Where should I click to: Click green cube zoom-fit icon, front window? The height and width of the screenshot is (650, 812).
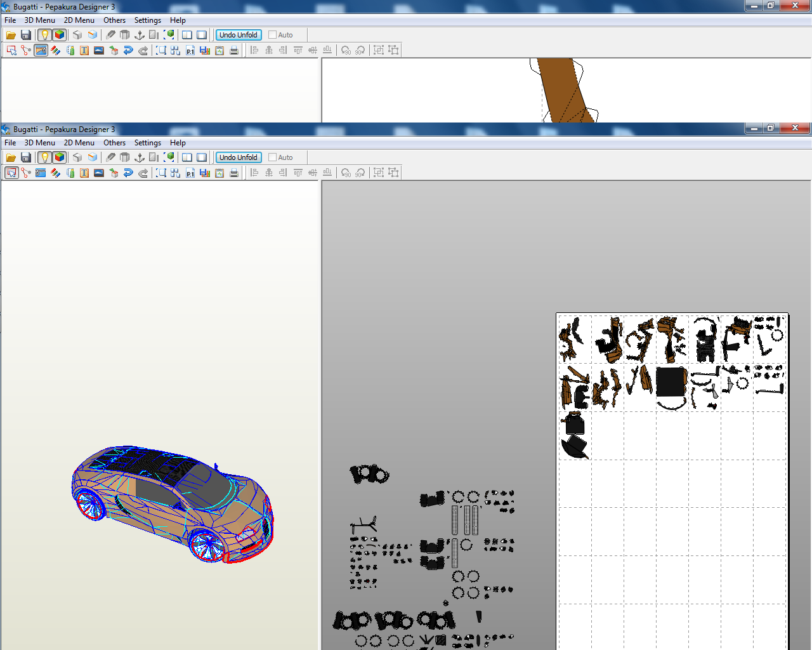coord(169,157)
